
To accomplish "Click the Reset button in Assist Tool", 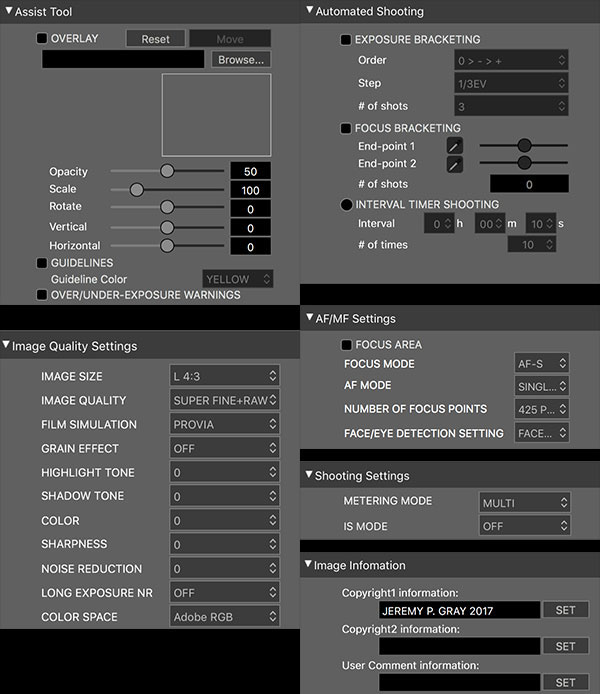I will pyautogui.click(x=155, y=39).
